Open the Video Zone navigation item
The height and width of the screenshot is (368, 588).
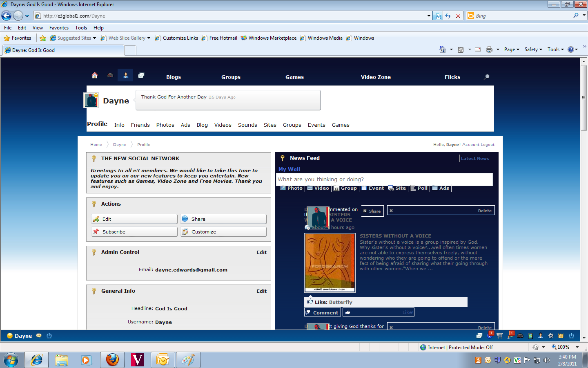click(376, 77)
